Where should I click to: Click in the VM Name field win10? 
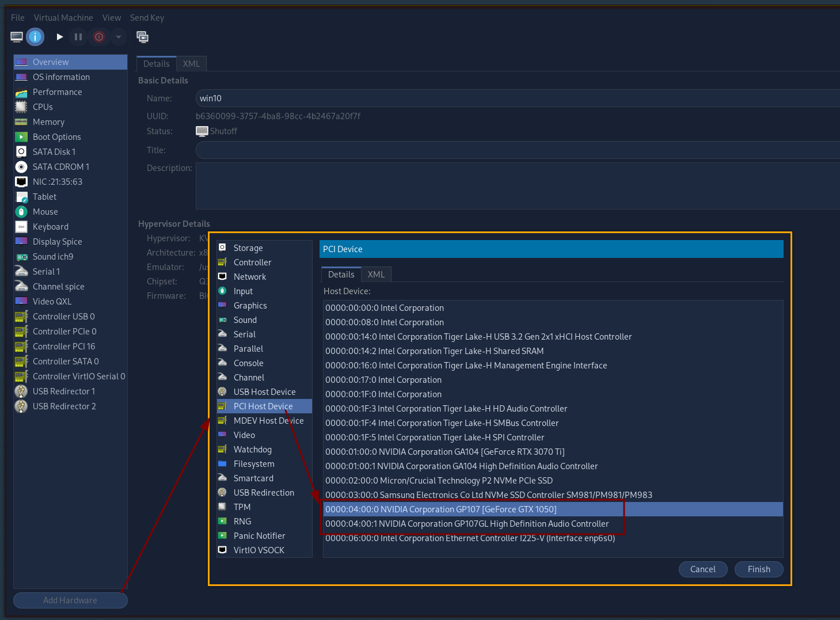tap(518, 98)
